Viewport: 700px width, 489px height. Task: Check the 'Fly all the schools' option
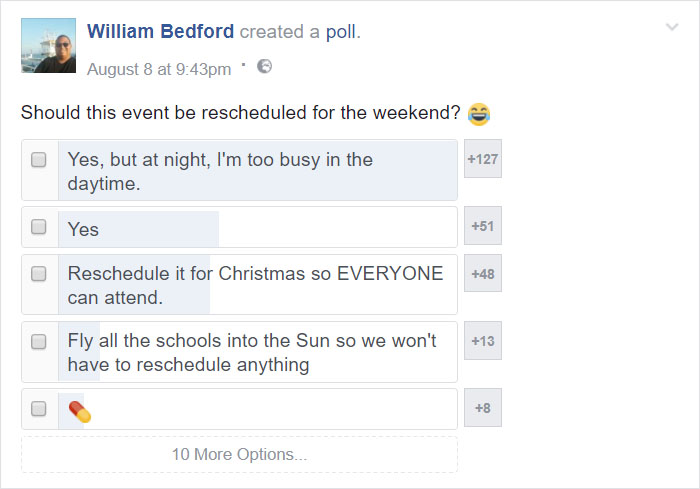[x=38, y=342]
